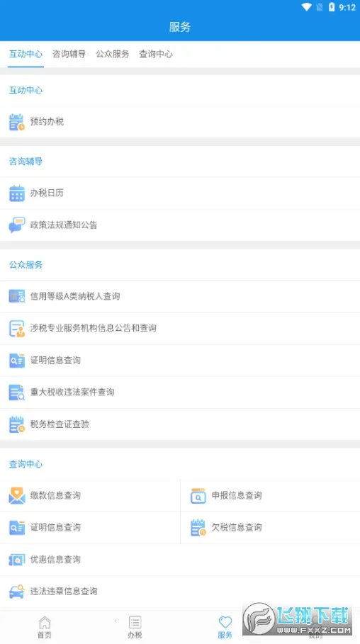The image size is (360, 644).
Task: Tap the 缴款信息查询 envelope icon
Action: click(17, 495)
